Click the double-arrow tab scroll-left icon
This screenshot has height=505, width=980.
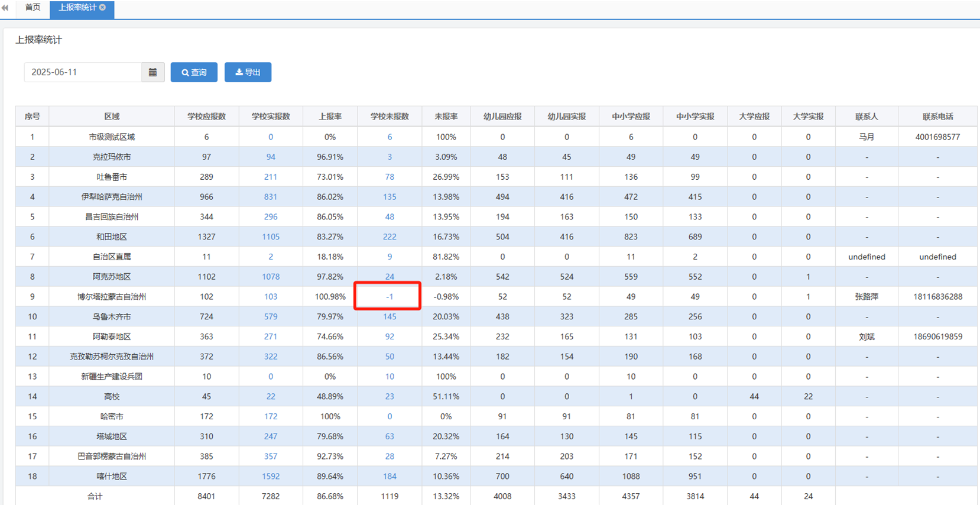point(5,8)
